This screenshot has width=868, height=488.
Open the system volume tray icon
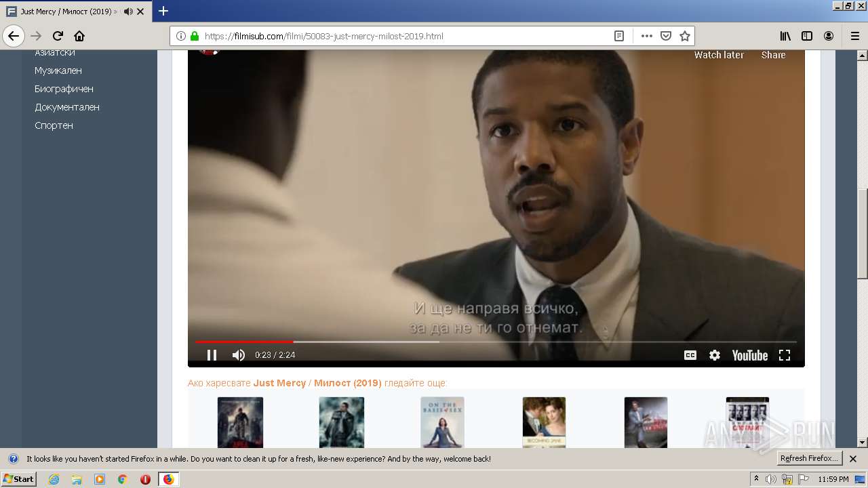[x=771, y=479]
